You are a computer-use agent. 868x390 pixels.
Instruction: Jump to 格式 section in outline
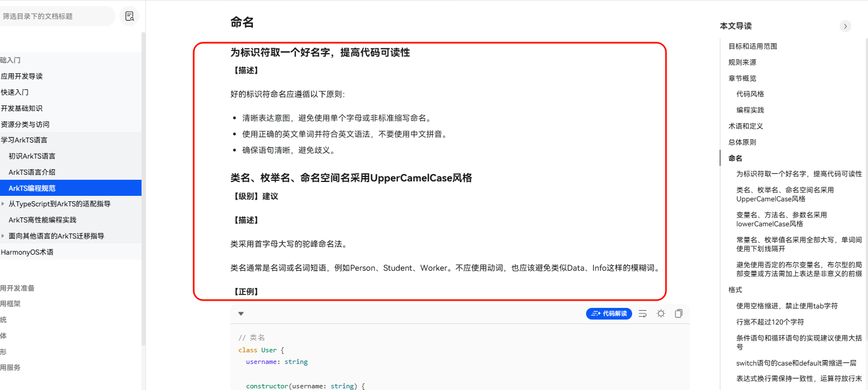[735, 290]
